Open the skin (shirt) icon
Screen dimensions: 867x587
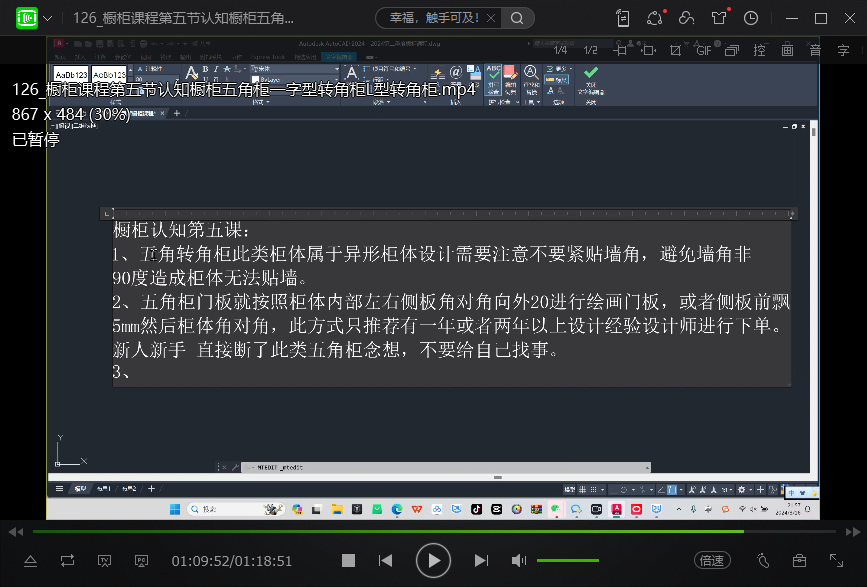click(719, 18)
